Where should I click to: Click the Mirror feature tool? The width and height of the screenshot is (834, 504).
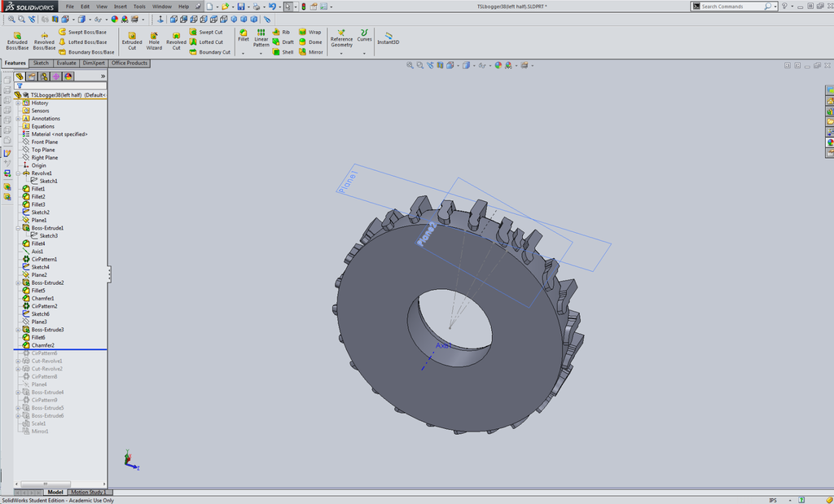point(310,52)
